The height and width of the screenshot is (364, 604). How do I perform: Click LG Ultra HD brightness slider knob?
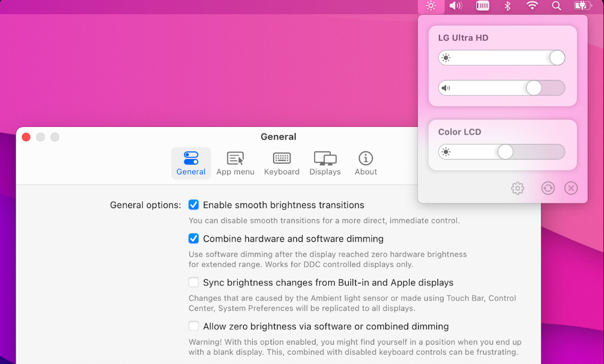(x=557, y=58)
